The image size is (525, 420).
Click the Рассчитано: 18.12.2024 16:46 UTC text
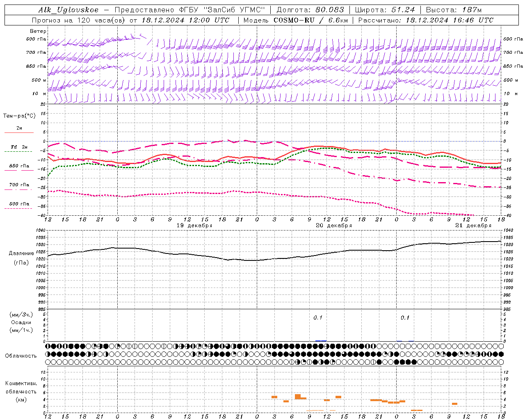pos(426,20)
